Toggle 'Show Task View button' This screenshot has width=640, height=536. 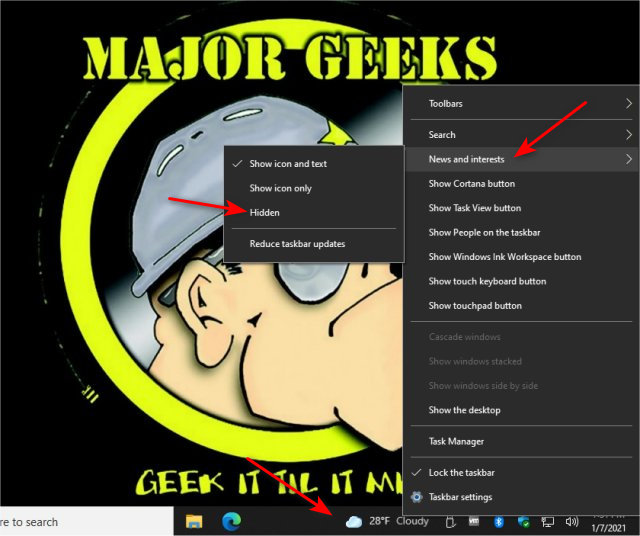pyautogui.click(x=521, y=208)
